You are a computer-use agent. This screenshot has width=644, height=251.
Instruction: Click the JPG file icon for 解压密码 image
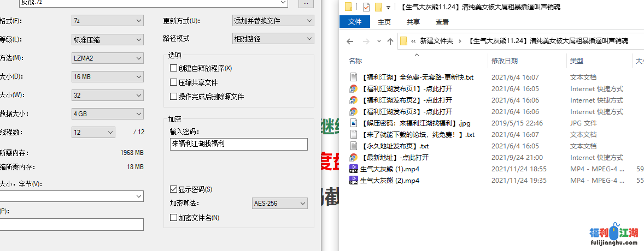[x=353, y=123]
